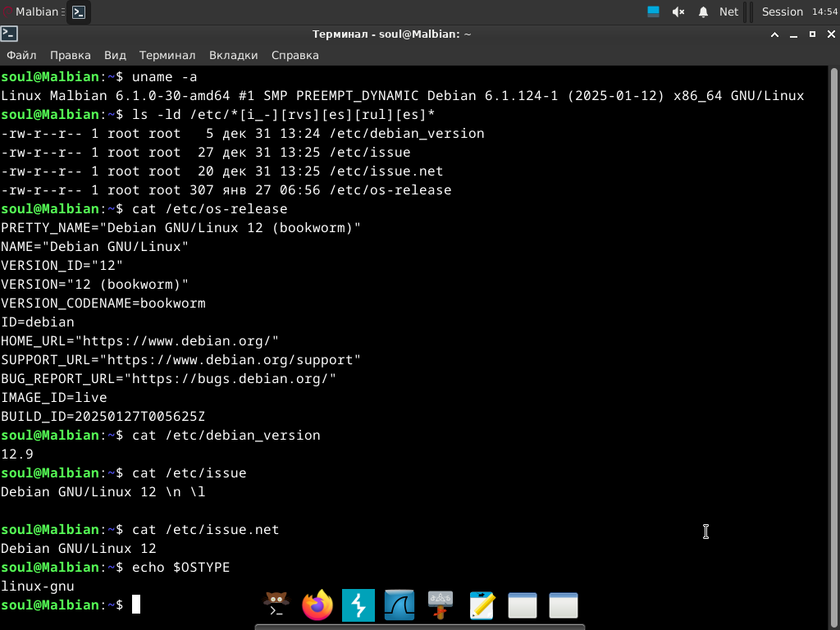Click the terminal window icon in the title bar

[9, 34]
